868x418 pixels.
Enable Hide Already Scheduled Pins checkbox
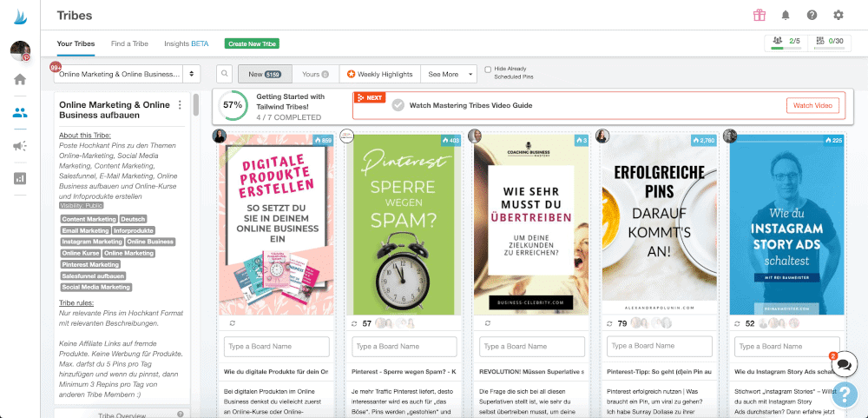coord(488,70)
